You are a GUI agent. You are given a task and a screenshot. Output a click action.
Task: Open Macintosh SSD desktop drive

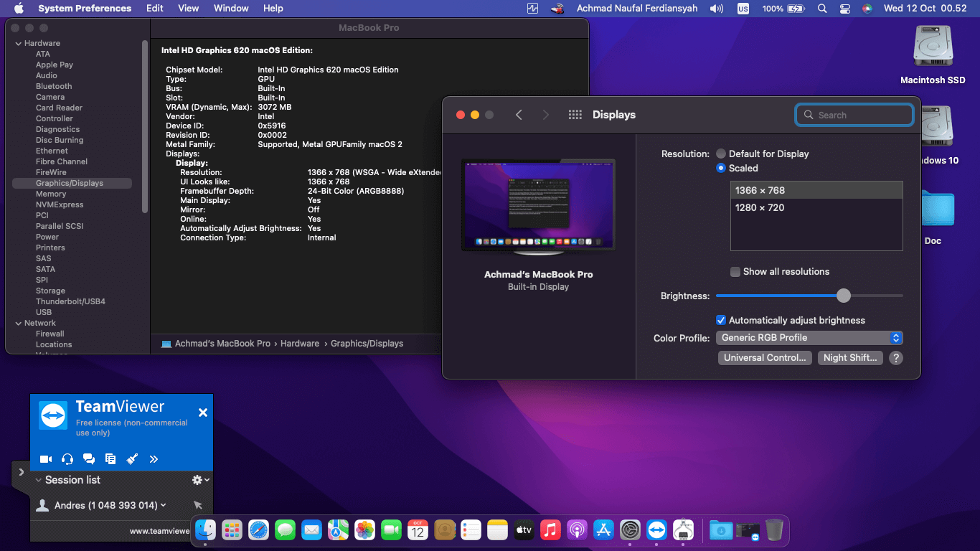[x=933, y=47]
